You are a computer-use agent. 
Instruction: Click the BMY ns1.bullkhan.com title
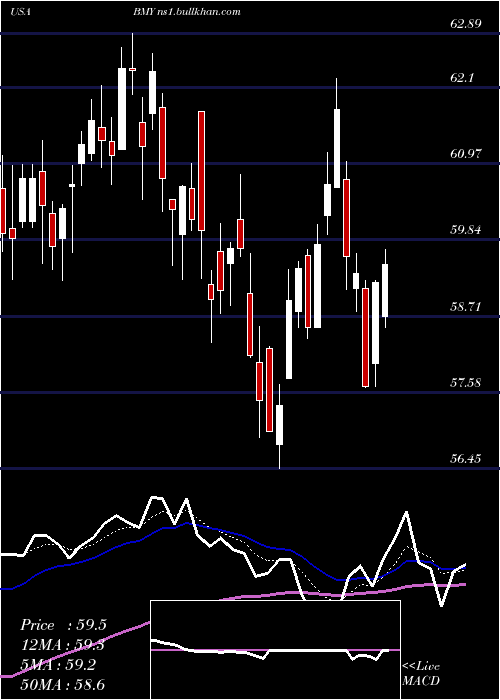(187, 12)
